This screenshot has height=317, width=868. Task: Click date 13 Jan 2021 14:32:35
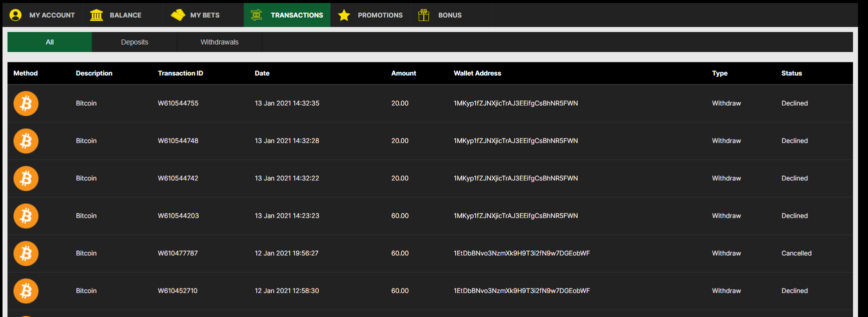pyautogui.click(x=287, y=103)
